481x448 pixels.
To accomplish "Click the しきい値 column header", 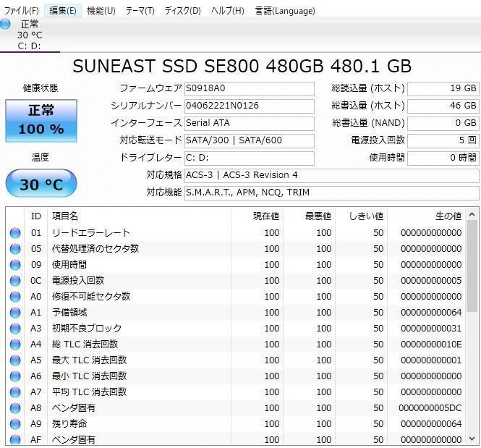I will [362, 216].
